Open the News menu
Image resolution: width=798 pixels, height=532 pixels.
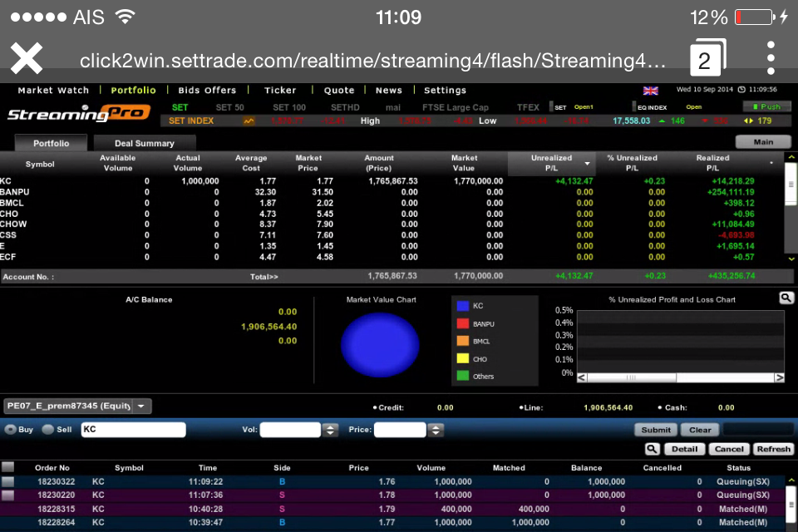[389, 90]
